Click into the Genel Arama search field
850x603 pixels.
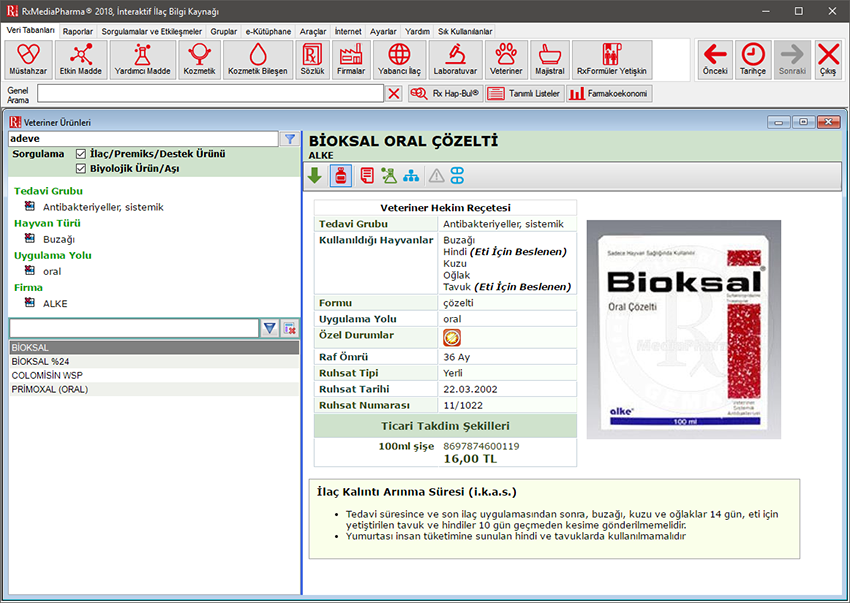click(210, 93)
